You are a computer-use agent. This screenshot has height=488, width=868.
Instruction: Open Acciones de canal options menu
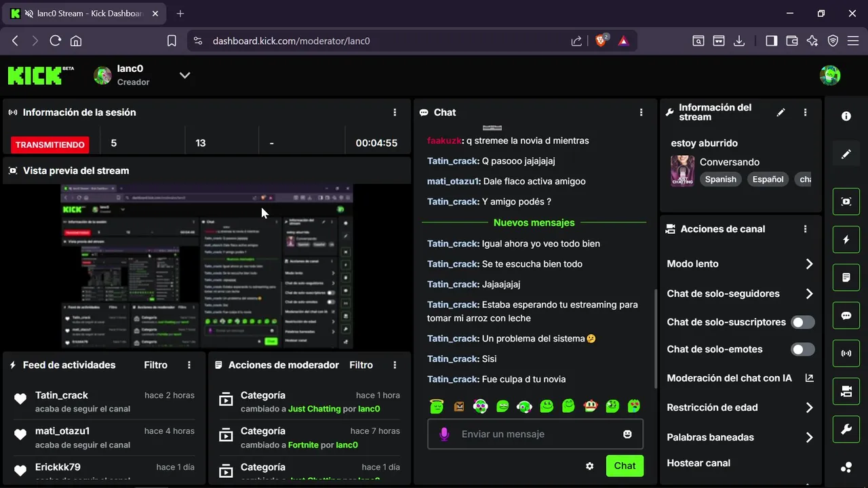[806, 229]
